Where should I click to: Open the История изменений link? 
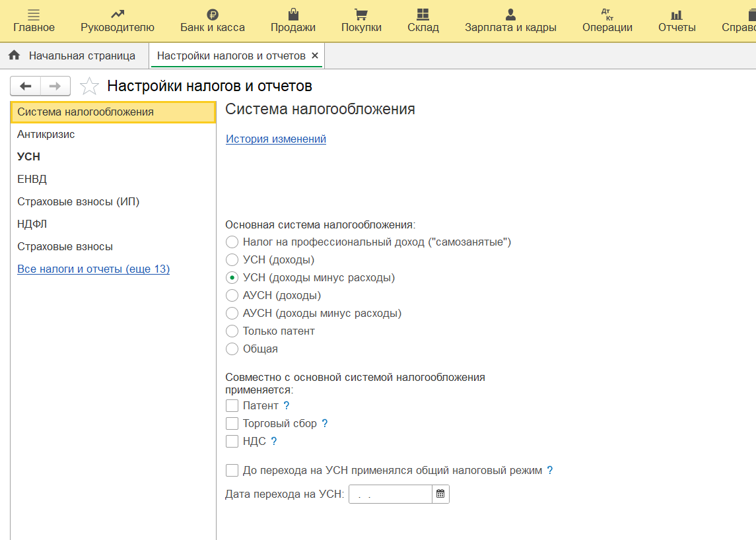[x=276, y=139]
